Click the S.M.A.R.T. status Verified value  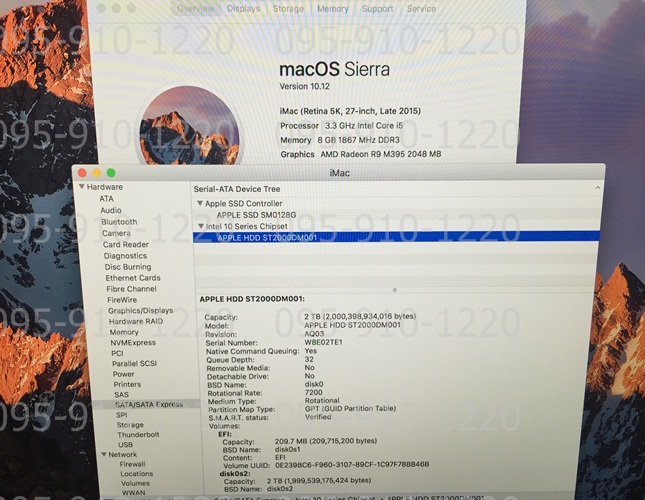click(318, 417)
